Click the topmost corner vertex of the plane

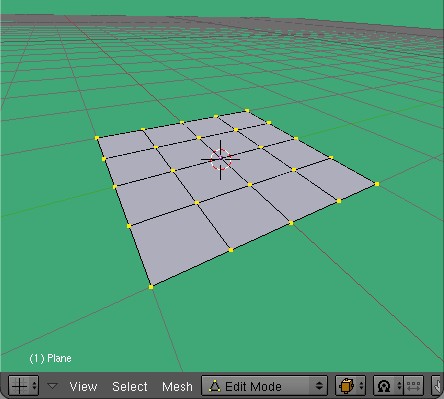(247, 110)
